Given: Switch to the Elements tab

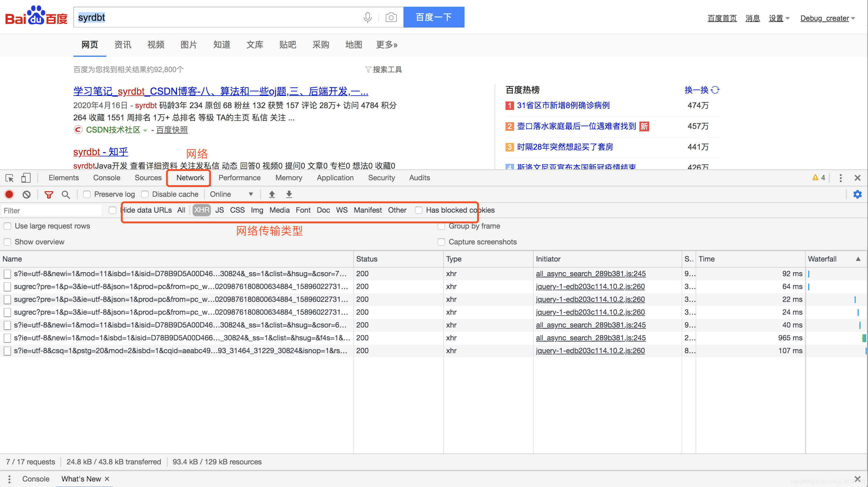Looking at the screenshot, I should click(63, 178).
